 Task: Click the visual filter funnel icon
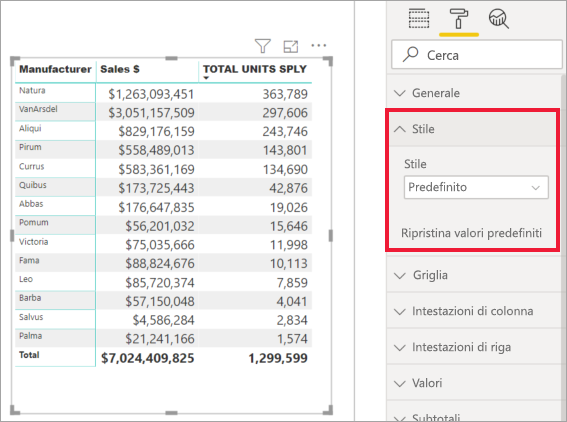tap(263, 46)
